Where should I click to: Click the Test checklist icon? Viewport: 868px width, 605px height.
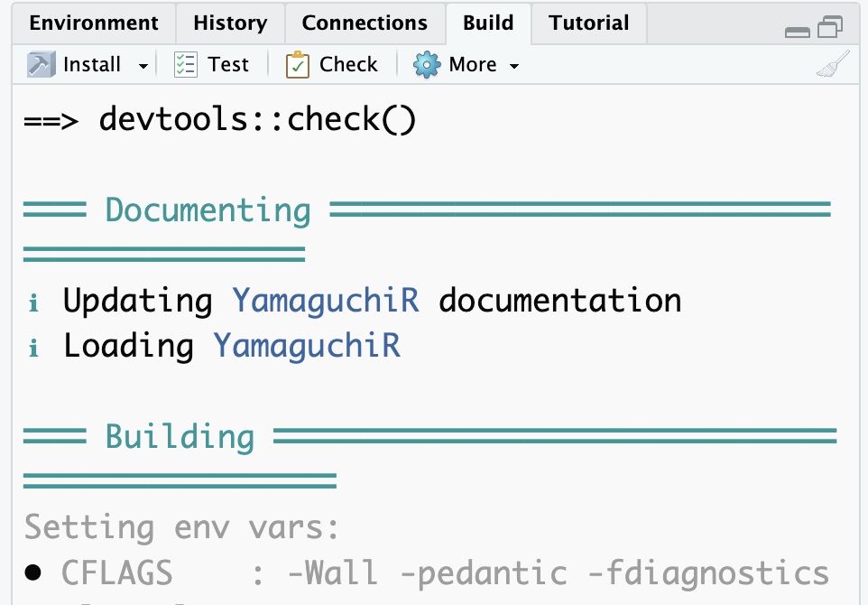click(x=186, y=65)
